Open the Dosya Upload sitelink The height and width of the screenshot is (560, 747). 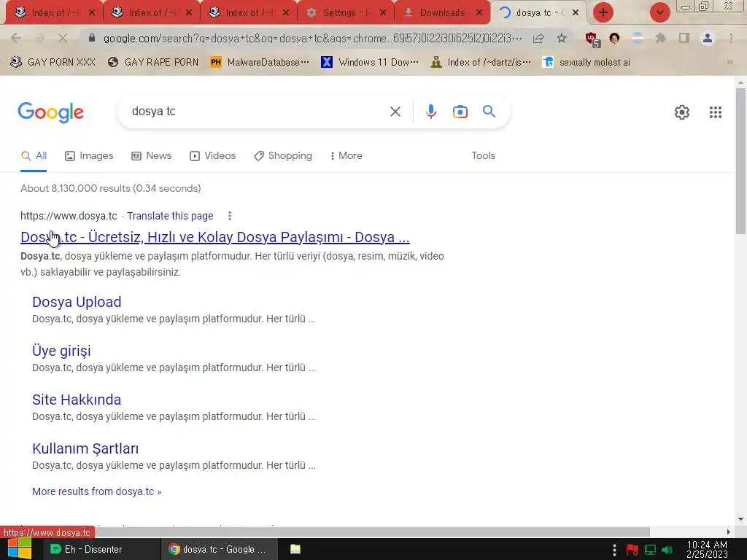77,302
